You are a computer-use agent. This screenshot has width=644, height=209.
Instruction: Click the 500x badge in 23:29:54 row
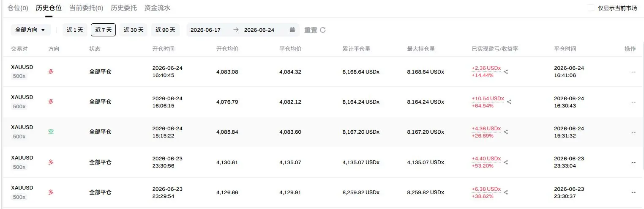coord(19,197)
